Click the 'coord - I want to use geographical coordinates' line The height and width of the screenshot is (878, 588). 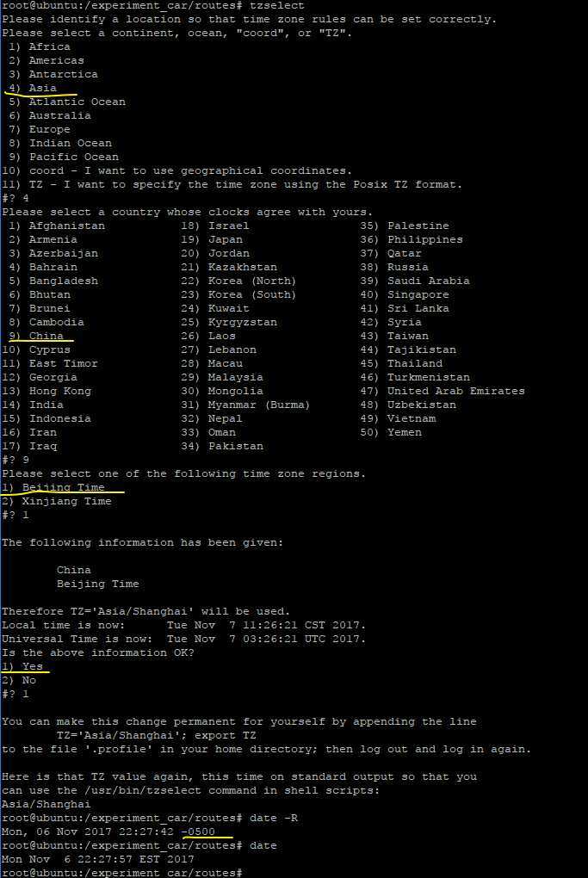point(177,170)
